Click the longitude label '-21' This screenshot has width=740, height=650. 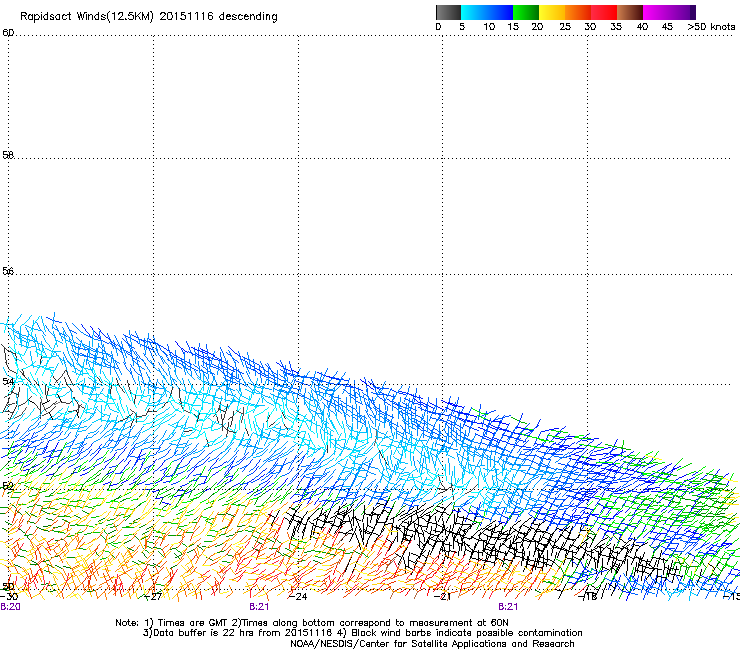(443, 597)
